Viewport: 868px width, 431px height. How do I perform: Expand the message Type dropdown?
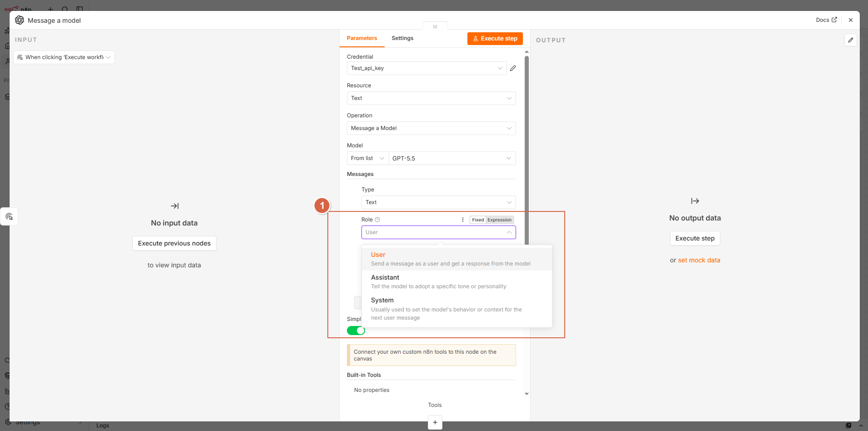pos(438,202)
